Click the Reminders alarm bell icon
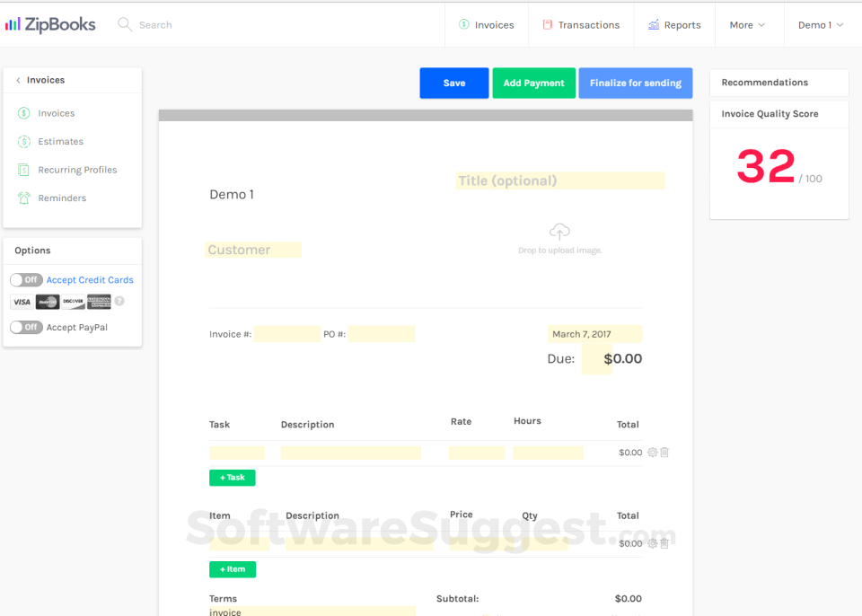The height and width of the screenshot is (616, 862). (23, 198)
